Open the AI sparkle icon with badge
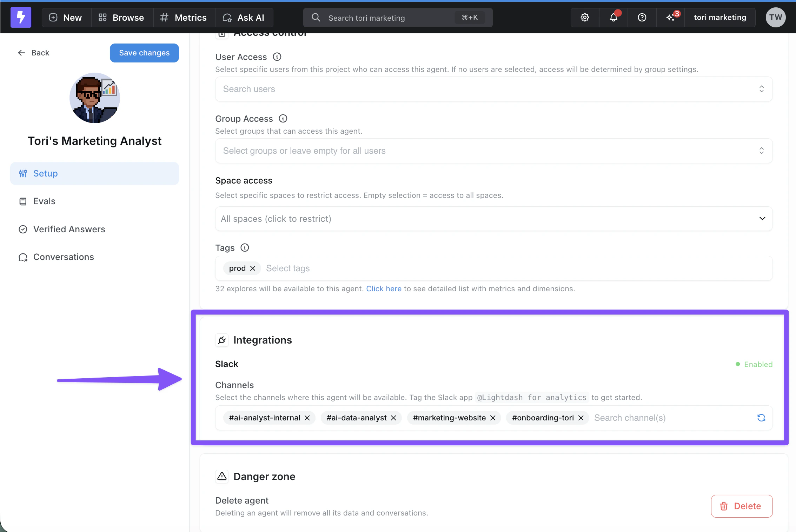The height and width of the screenshot is (532, 796). [x=670, y=17]
